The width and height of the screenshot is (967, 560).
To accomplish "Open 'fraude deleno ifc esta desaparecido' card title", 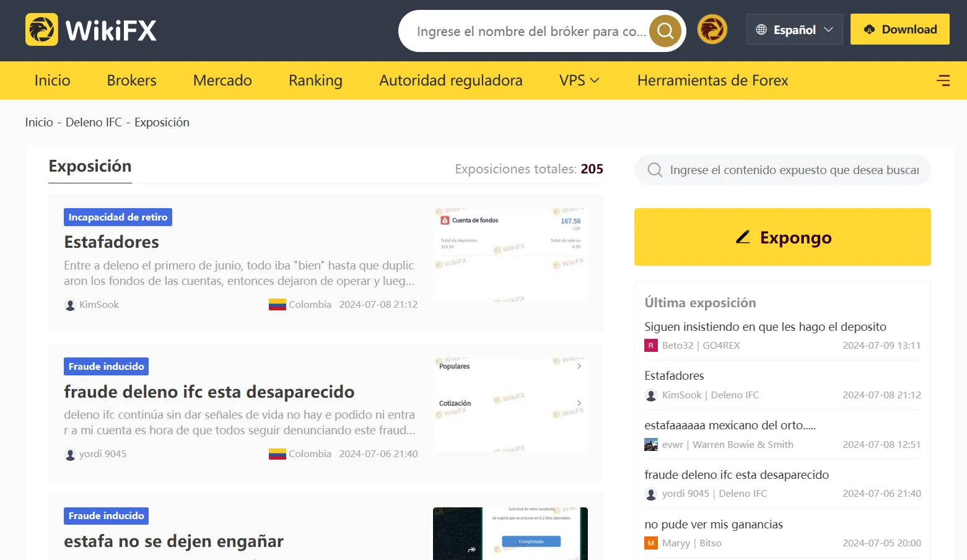I will (x=209, y=392).
